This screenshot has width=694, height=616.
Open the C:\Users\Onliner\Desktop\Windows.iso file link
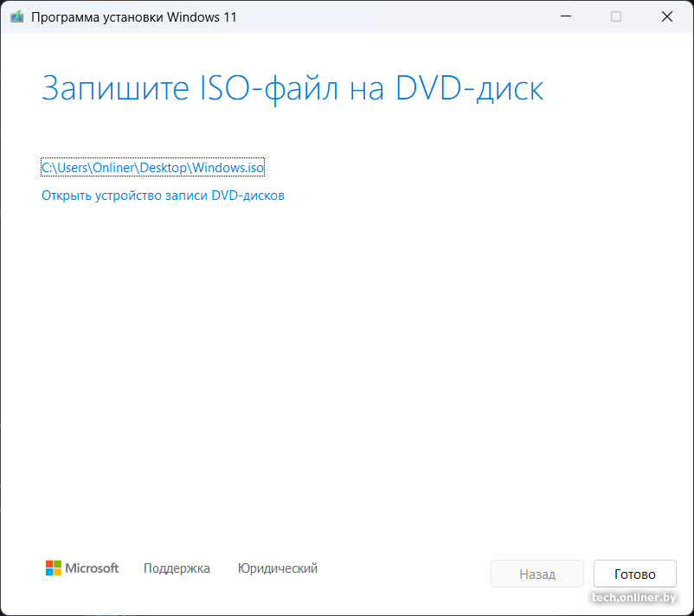click(x=152, y=167)
